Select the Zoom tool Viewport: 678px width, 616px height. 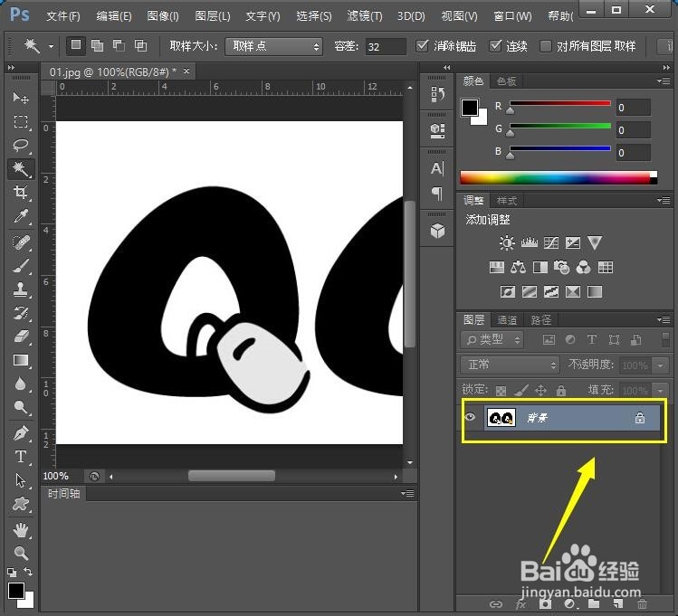[x=20, y=553]
